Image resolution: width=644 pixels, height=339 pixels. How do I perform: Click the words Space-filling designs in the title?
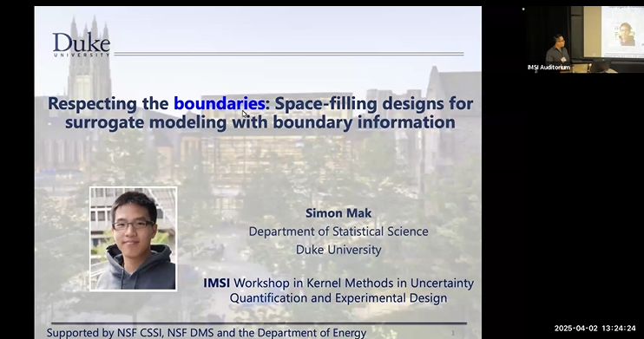pos(325,103)
